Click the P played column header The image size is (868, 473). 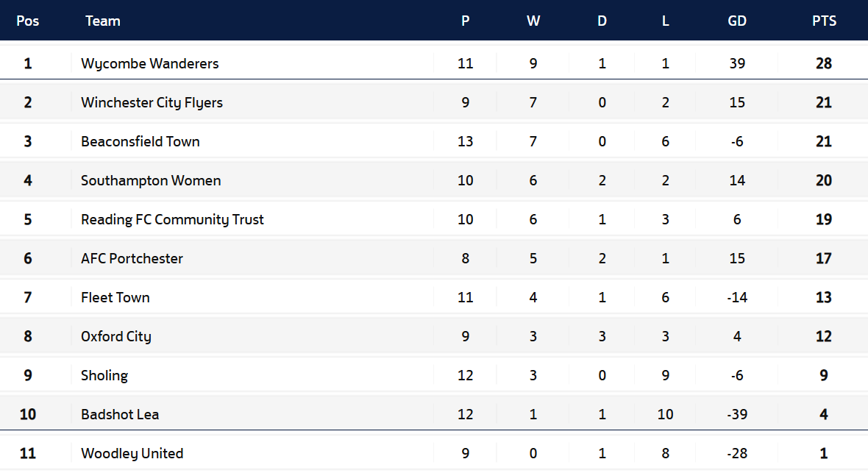[x=465, y=21]
